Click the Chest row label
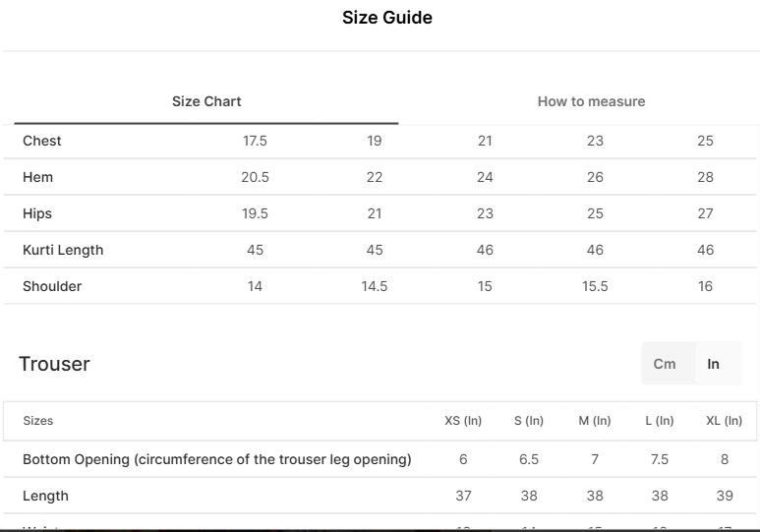This screenshot has width=760, height=532. click(x=41, y=141)
